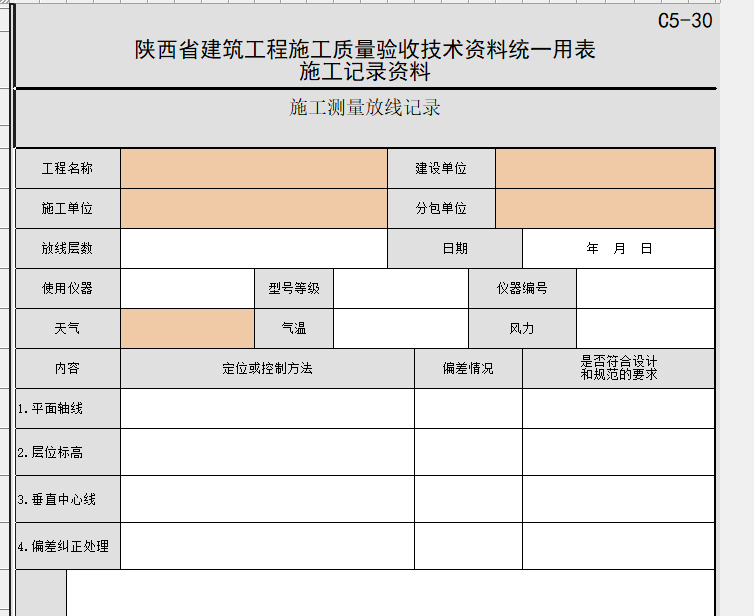Click the empty cell beside 放线层数
Viewport: 754px width, 616px height.
tap(253, 249)
